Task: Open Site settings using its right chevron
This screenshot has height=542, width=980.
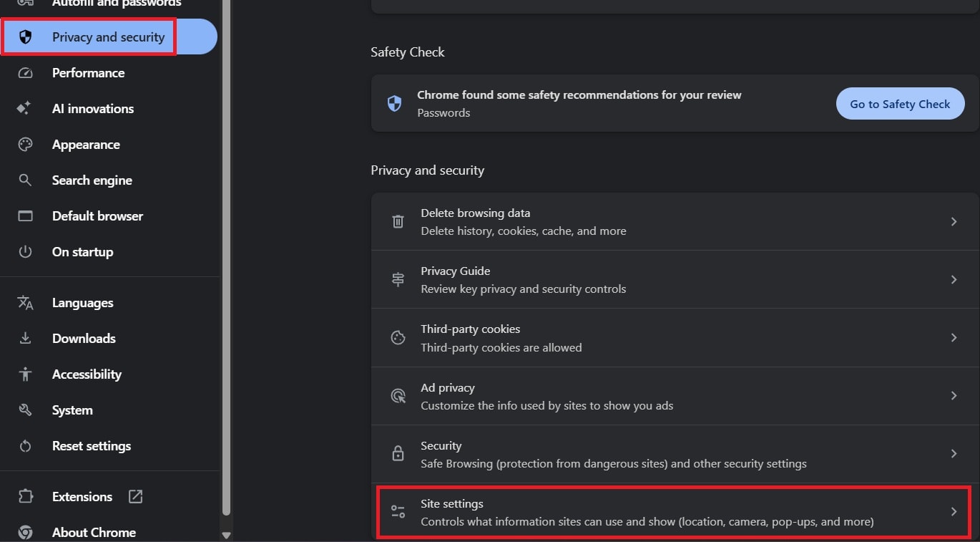Action: [x=954, y=512]
